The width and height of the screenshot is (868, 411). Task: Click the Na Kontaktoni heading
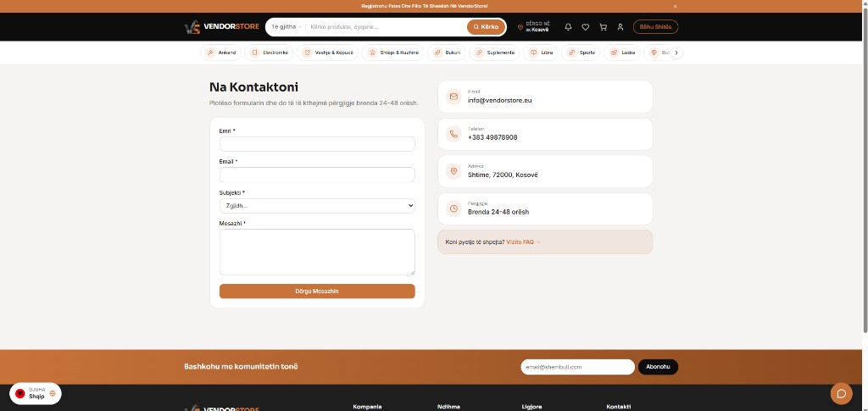coord(253,87)
